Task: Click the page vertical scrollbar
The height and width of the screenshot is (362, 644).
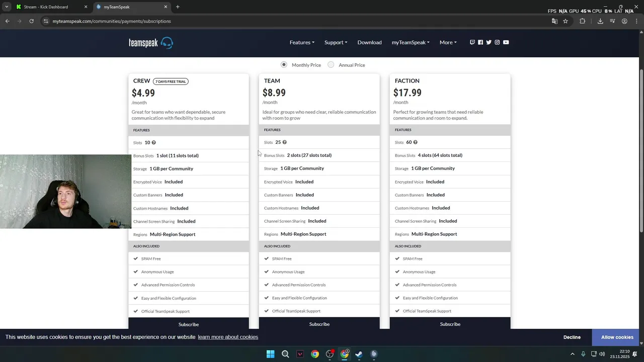Action: pyautogui.click(x=641, y=151)
